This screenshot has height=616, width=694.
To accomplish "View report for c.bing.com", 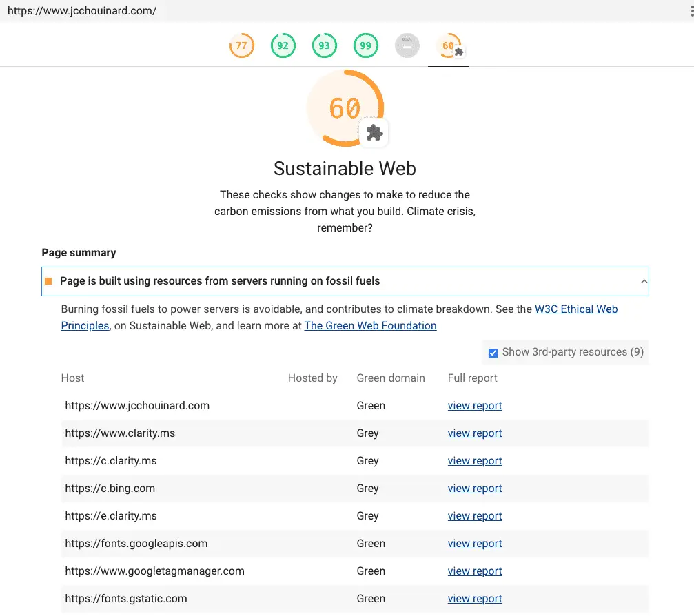I will click(474, 488).
